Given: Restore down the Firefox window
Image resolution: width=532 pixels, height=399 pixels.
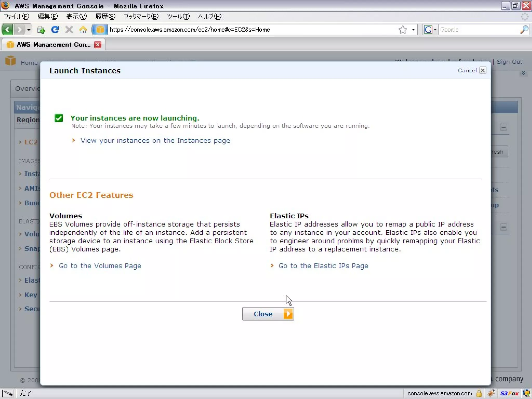Looking at the screenshot, I should pos(515,5).
